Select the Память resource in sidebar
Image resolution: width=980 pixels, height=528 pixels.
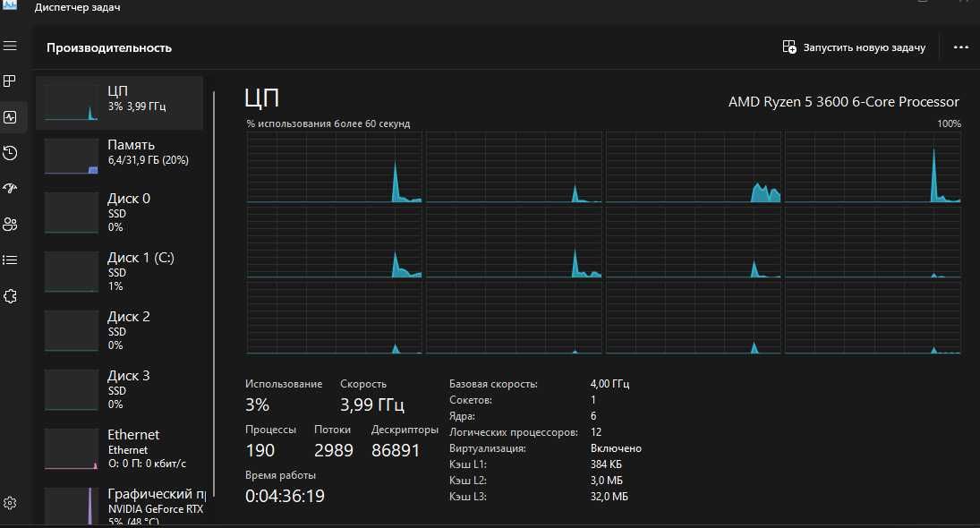pos(119,157)
